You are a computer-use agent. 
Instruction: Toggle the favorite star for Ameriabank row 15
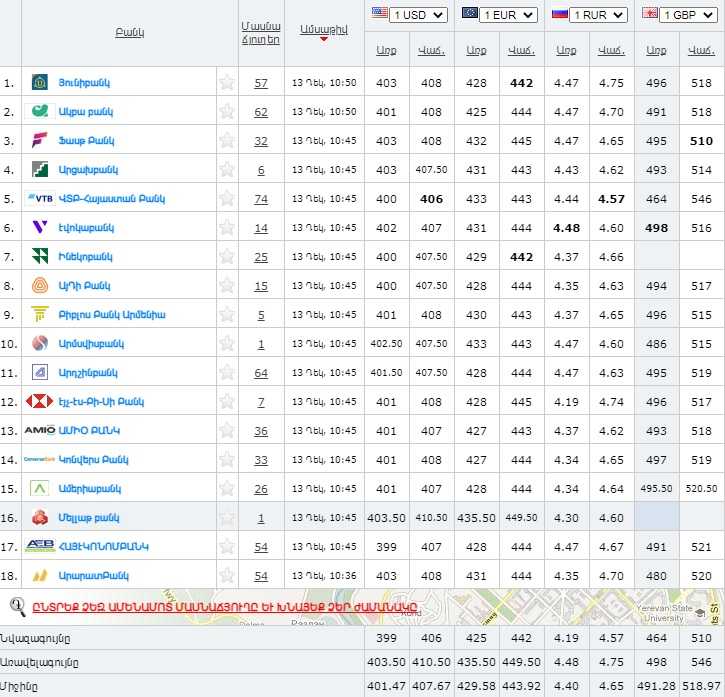point(227,489)
